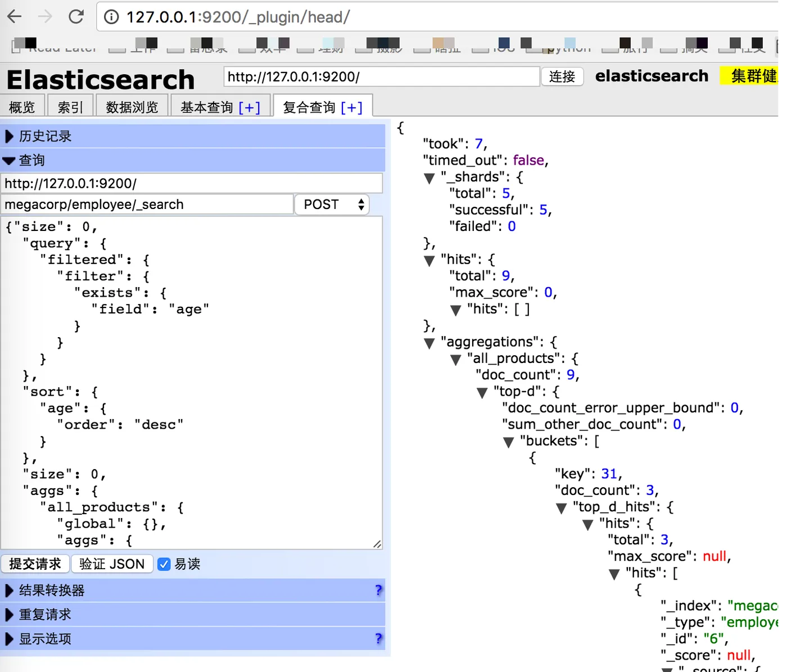Collapse the "top-d" JSON node
Viewport: 787px width, 672px height.
pyautogui.click(x=482, y=393)
